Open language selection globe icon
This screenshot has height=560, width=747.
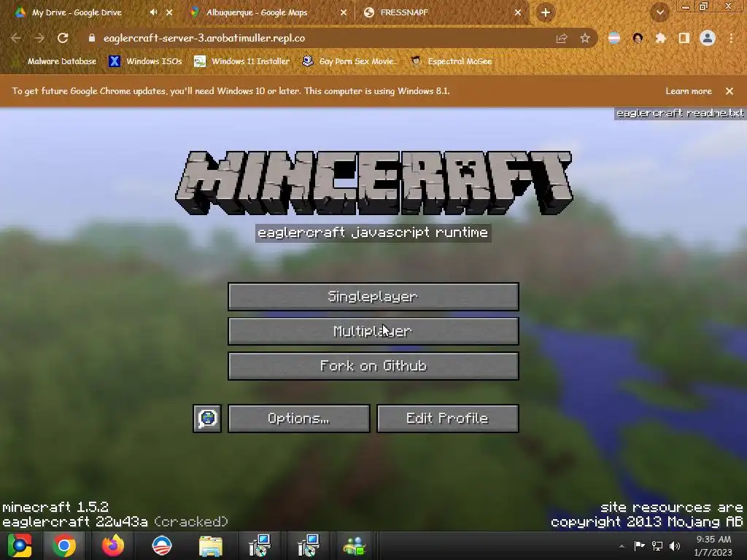(x=207, y=419)
